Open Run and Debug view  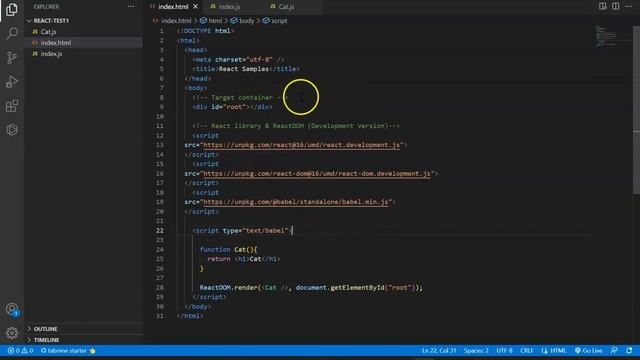(x=12, y=82)
